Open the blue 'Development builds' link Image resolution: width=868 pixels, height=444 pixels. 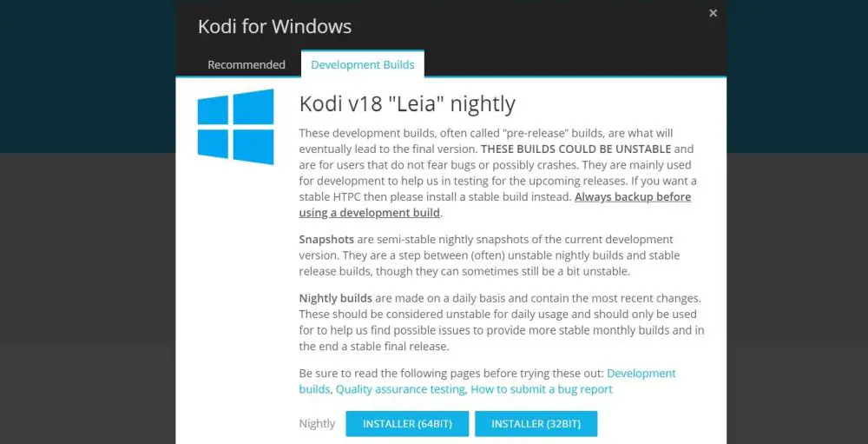(x=641, y=373)
